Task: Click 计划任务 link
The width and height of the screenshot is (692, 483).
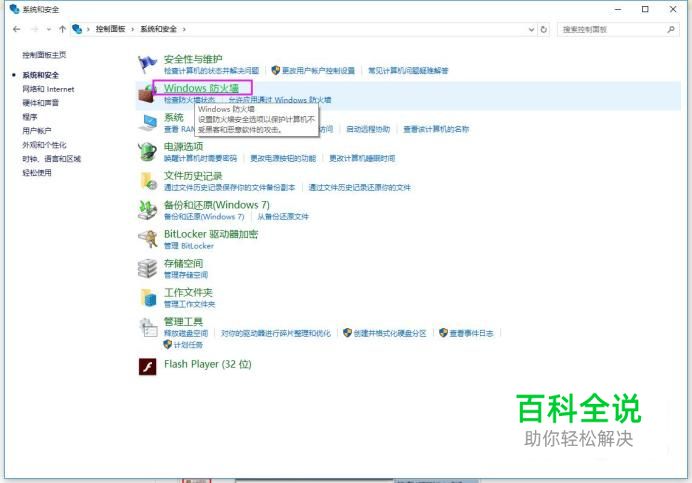Action: 188,345
